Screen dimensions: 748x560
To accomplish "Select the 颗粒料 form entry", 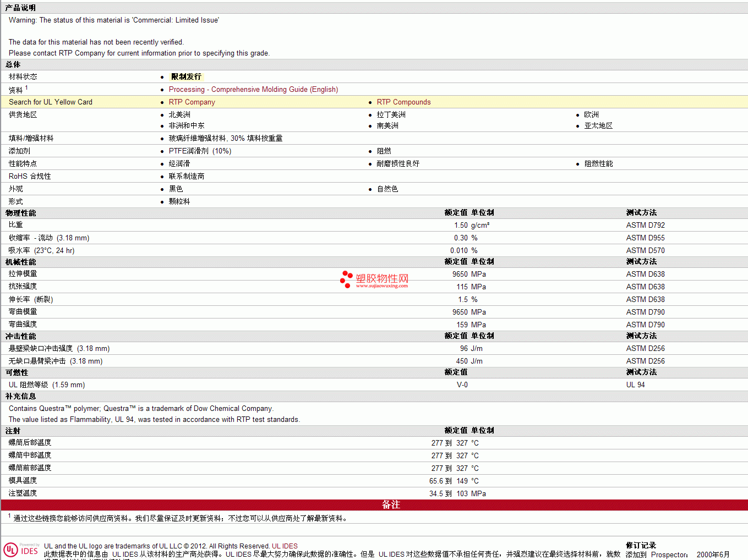I will (x=179, y=201).
